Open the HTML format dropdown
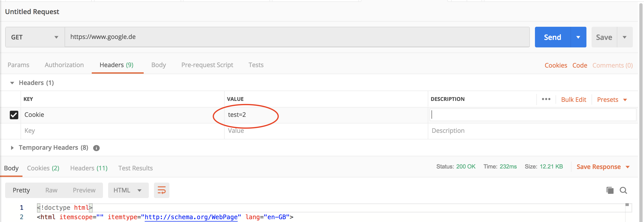The height and width of the screenshot is (222, 644). pos(128,190)
